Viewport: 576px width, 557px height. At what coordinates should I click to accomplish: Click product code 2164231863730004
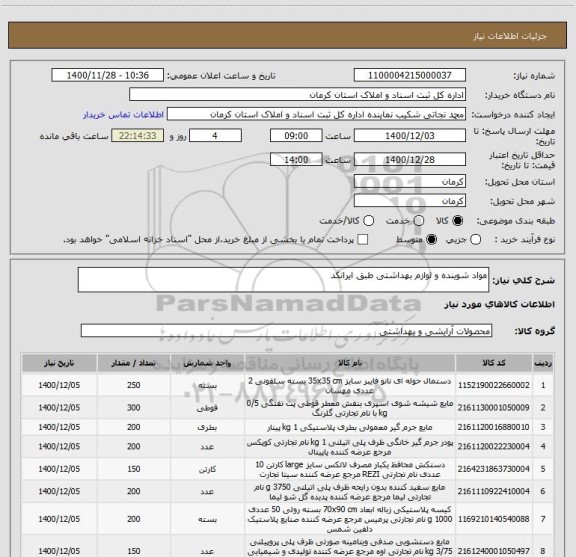[x=493, y=469]
